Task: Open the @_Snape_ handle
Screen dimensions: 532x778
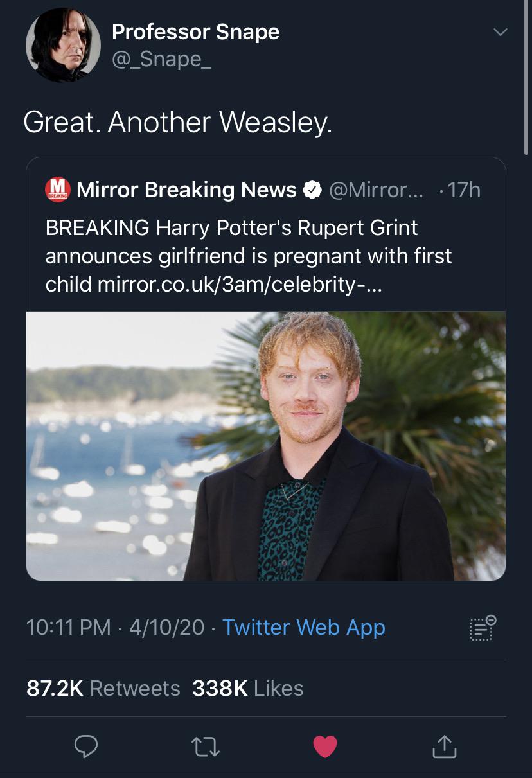Action: 161,59
